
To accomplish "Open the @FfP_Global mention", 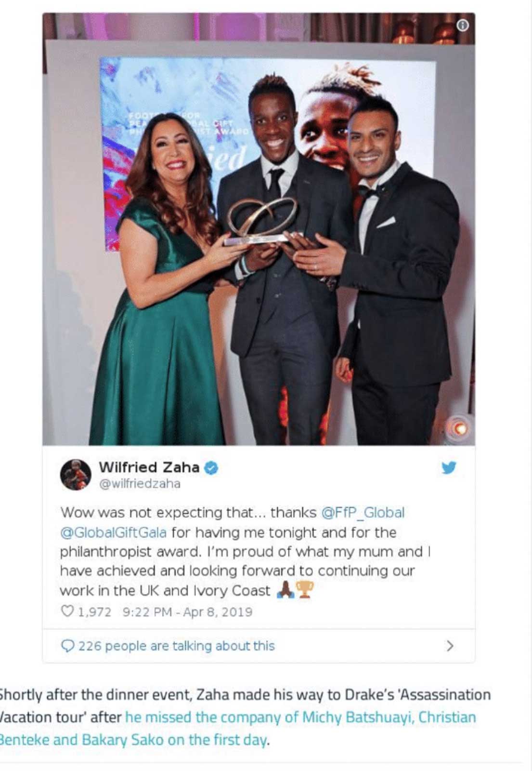I will 363,512.
